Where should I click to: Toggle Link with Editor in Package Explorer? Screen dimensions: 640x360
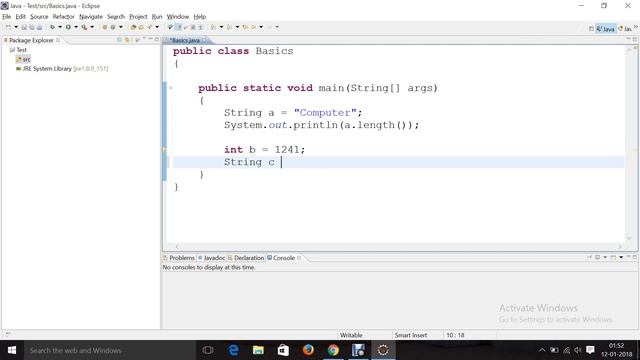point(127,40)
